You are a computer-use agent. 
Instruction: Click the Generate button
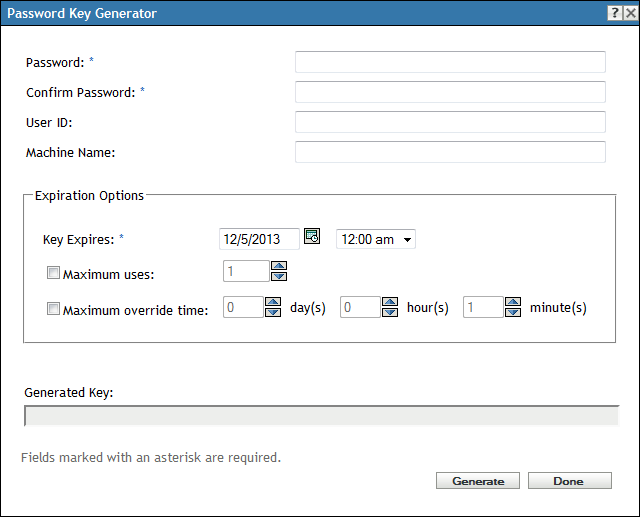(478, 481)
